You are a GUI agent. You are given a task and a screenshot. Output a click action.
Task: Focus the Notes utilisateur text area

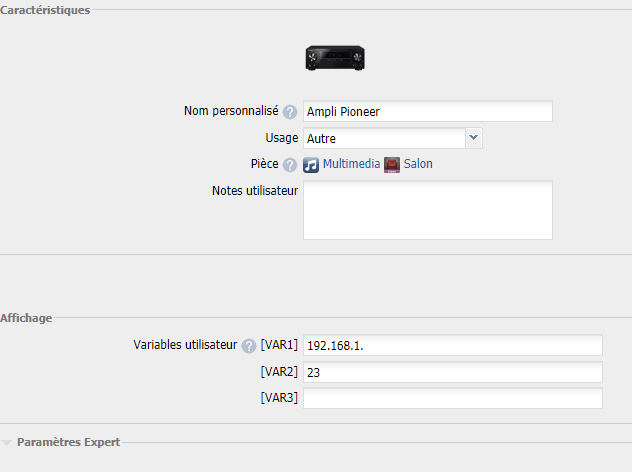click(428, 210)
